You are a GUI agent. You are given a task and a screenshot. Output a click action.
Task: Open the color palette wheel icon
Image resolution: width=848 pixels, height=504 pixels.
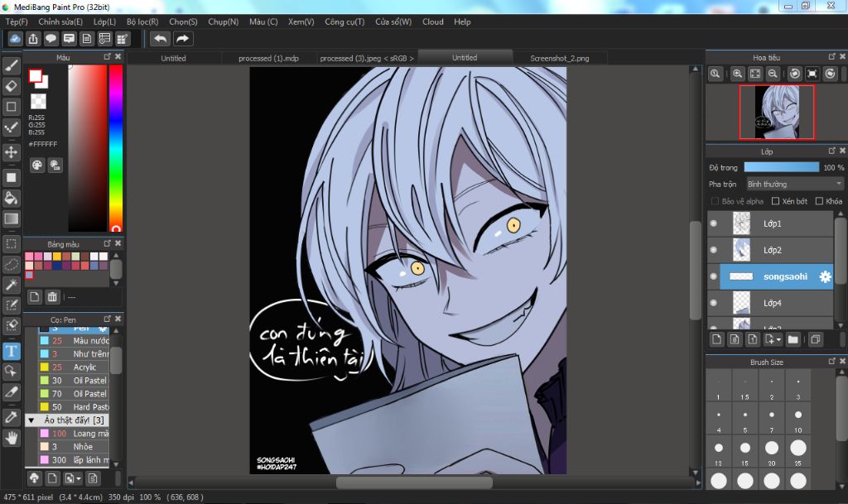point(36,166)
